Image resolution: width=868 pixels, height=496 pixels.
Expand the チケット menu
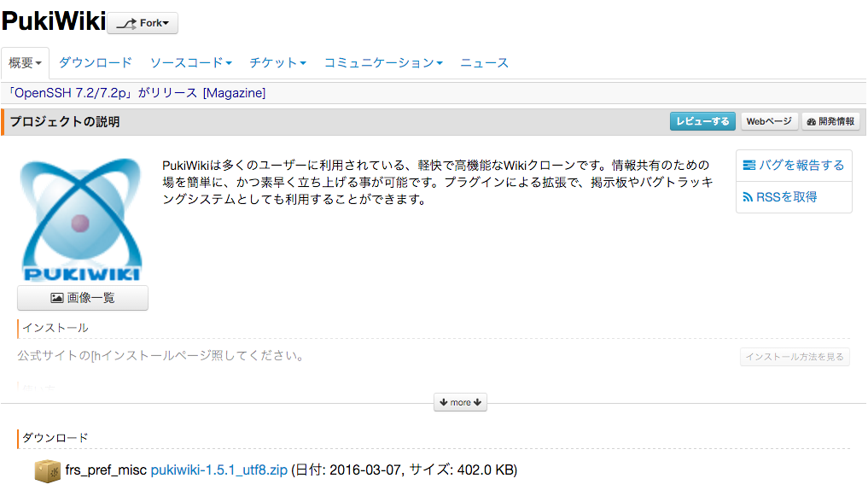tap(278, 63)
